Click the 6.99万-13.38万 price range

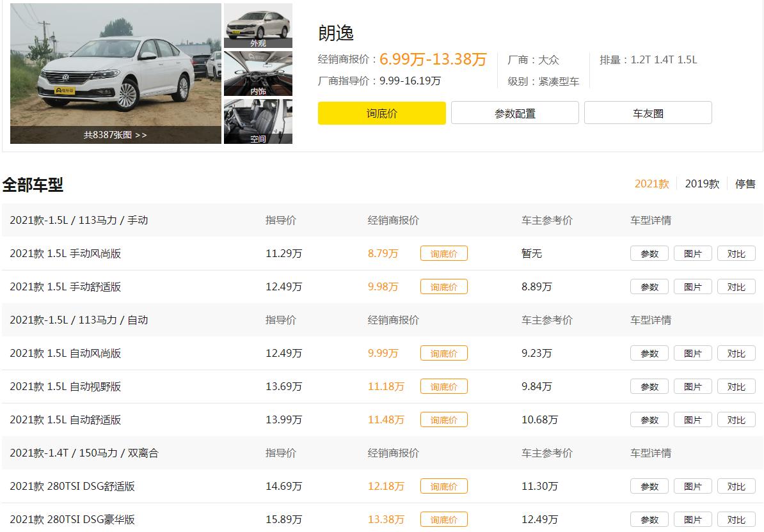click(x=433, y=59)
